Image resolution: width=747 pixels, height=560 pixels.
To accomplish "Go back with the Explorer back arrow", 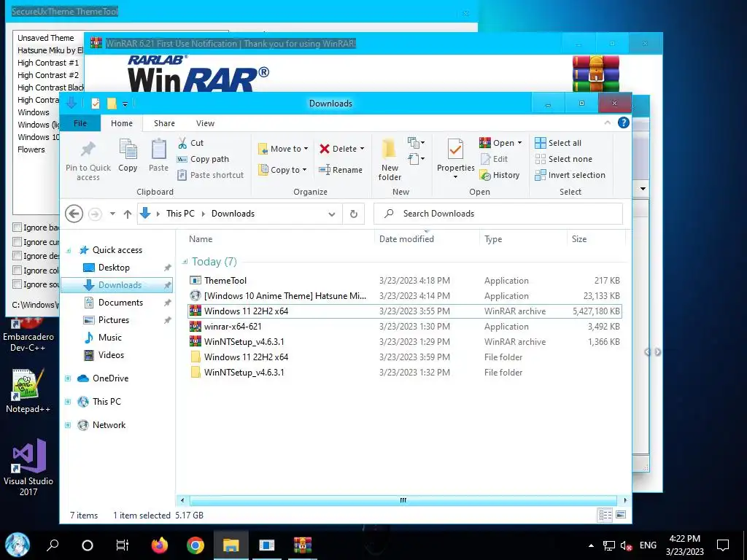I will (x=74, y=214).
